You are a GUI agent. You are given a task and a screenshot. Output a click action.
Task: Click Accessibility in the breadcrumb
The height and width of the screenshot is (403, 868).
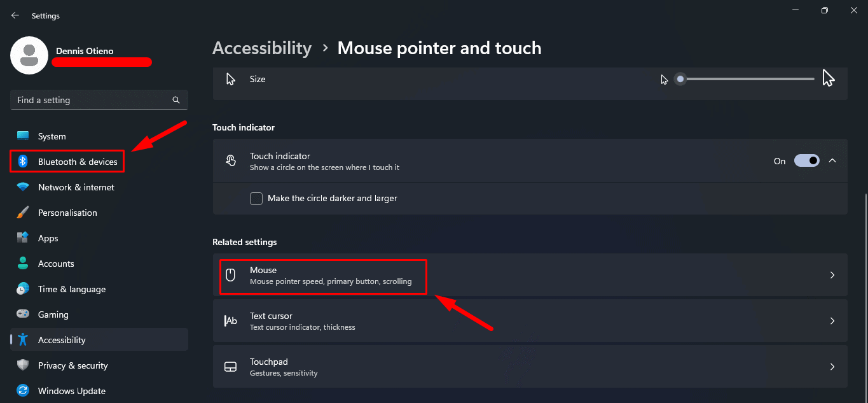(x=262, y=48)
